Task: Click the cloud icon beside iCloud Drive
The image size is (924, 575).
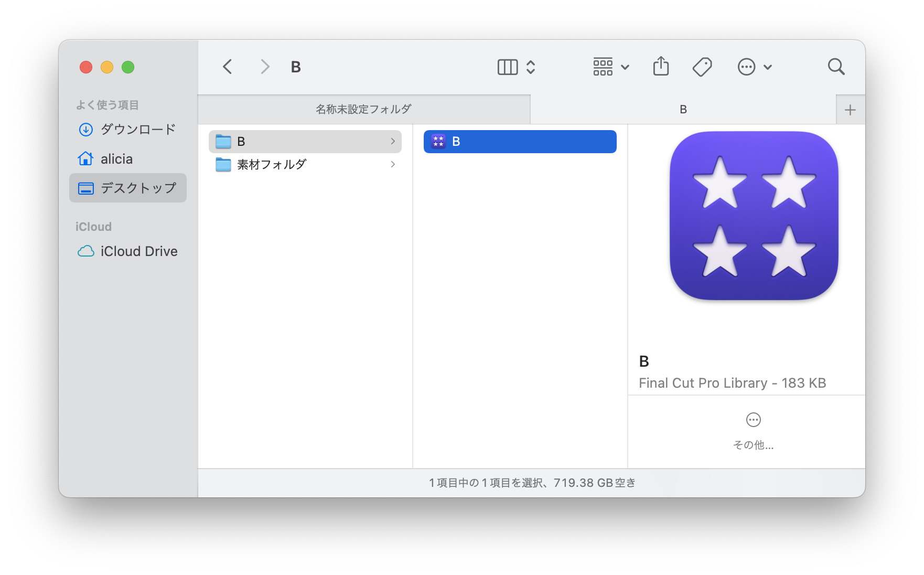Action: (86, 251)
